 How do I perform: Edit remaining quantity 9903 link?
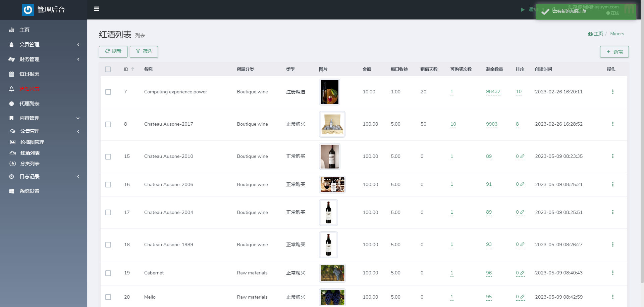pyautogui.click(x=492, y=124)
